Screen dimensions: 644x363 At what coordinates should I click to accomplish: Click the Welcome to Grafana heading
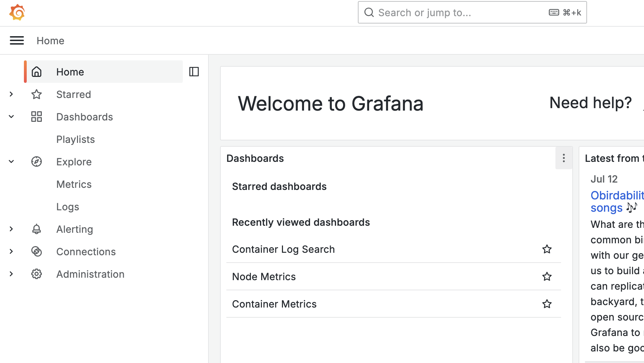pos(330,104)
